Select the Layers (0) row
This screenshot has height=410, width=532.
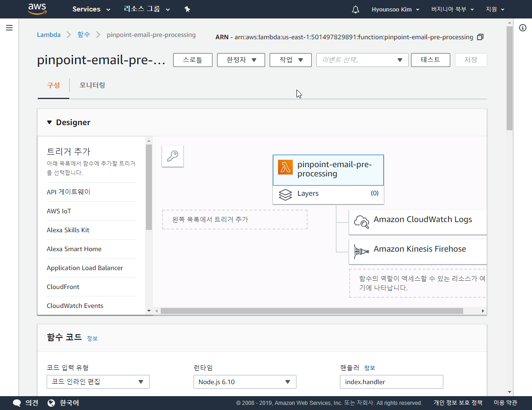[x=328, y=195]
